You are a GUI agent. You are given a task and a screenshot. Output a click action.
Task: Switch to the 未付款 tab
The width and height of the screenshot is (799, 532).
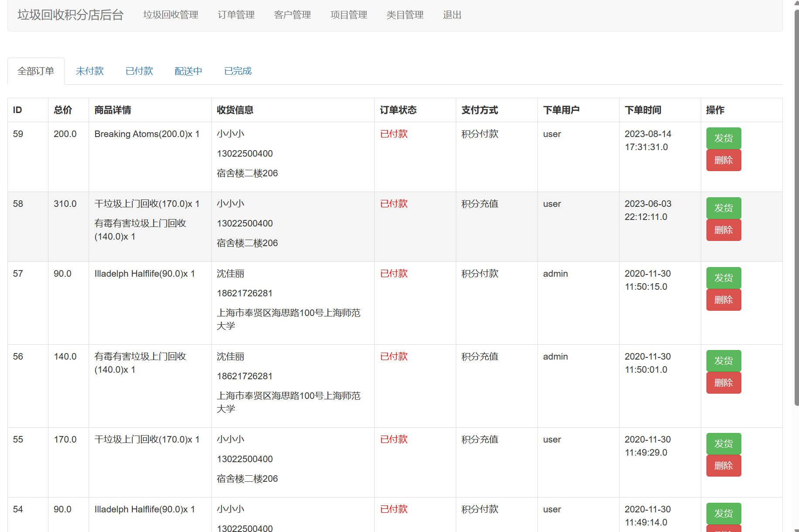[x=90, y=71]
